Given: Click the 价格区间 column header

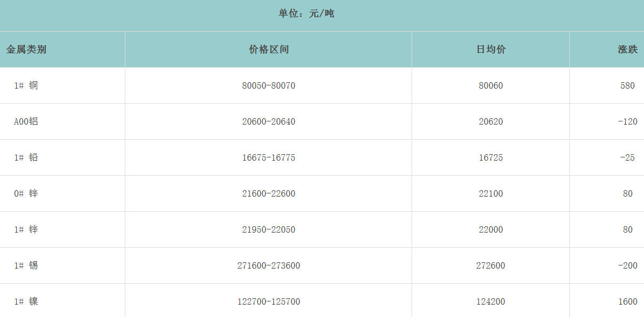Looking at the screenshot, I should coord(268,49).
